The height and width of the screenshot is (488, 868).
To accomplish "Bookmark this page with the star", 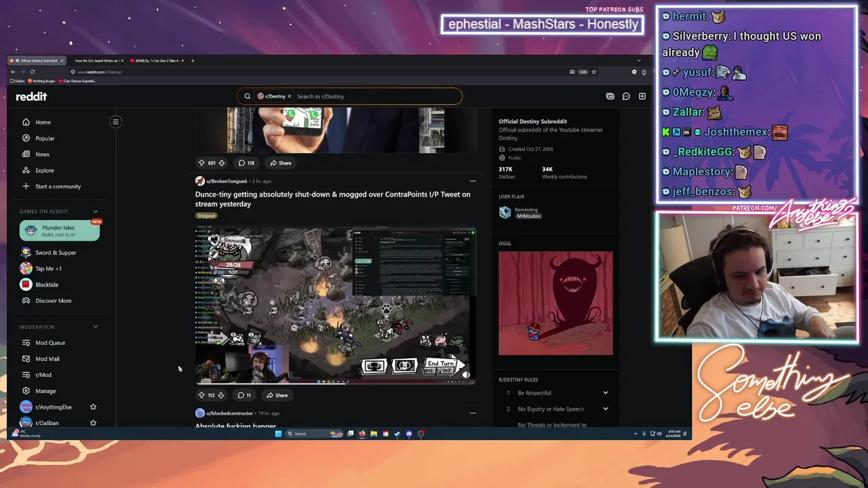I will tap(594, 72).
